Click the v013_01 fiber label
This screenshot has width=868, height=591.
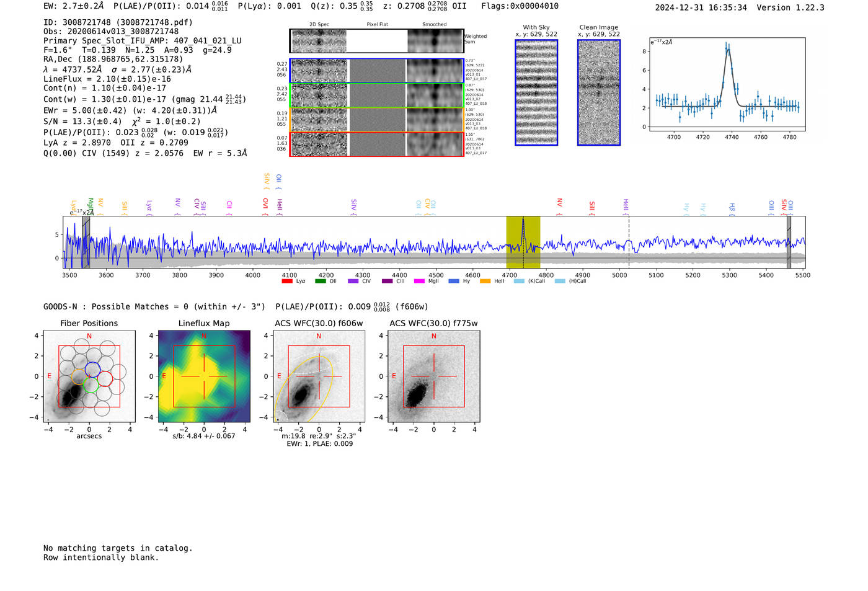(x=472, y=74)
